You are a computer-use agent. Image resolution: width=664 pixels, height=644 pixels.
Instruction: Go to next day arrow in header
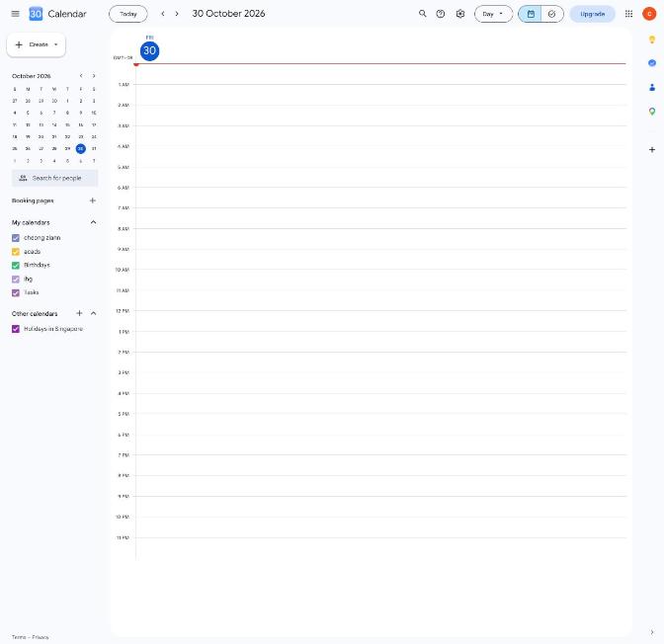(x=177, y=14)
